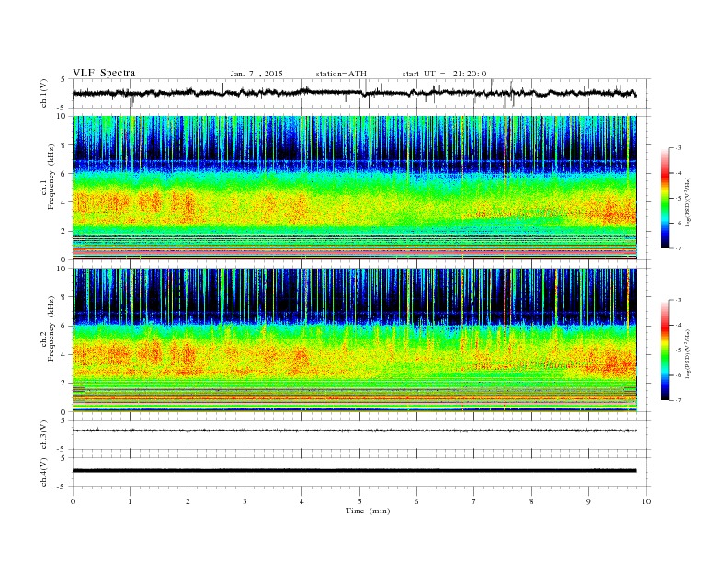The image size is (728, 563).
Task: Click time axis tick label "1"
Action: 130,501
